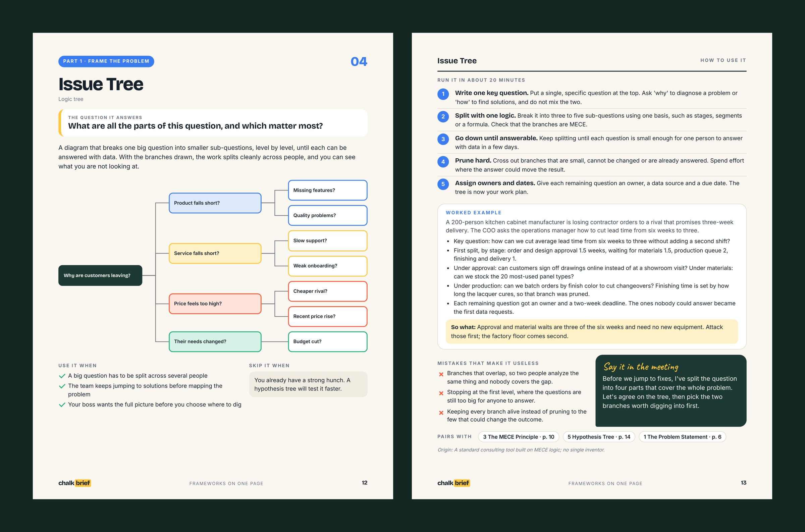Image resolution: width=805 pixels, height=532 pixels.
Task: Click the checkmark beside 'A big question has to be split'
Action: click(x=62, y=376)
